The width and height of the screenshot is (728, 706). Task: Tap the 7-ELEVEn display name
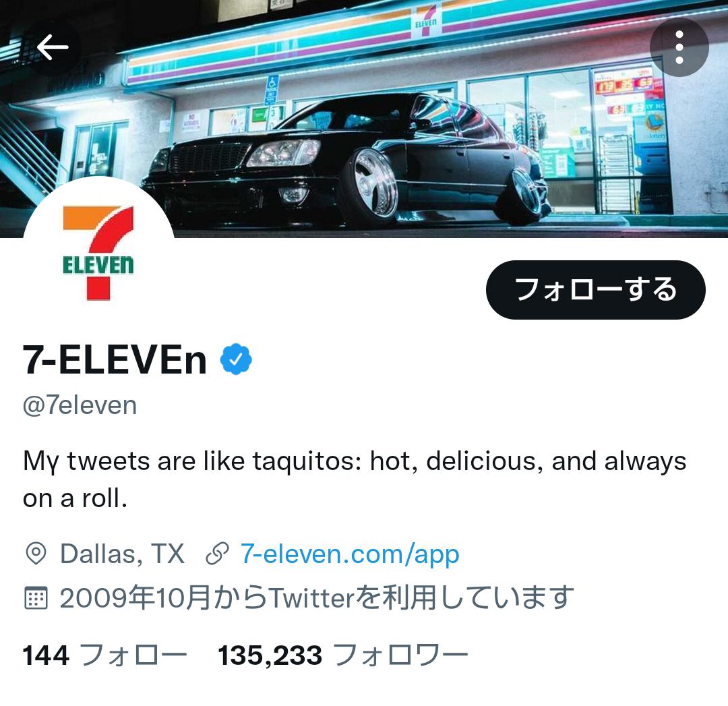pos(115,360)
